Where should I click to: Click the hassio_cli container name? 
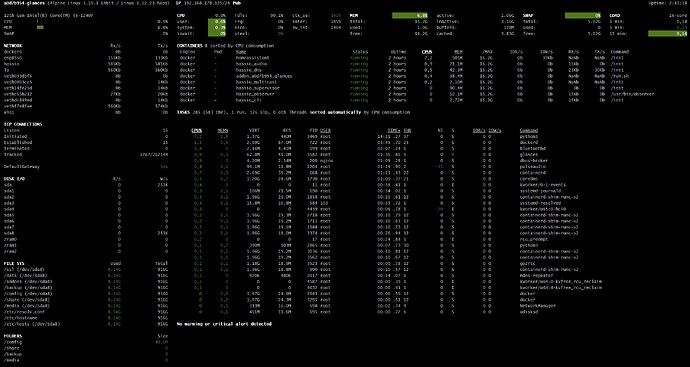coord(249,100)
